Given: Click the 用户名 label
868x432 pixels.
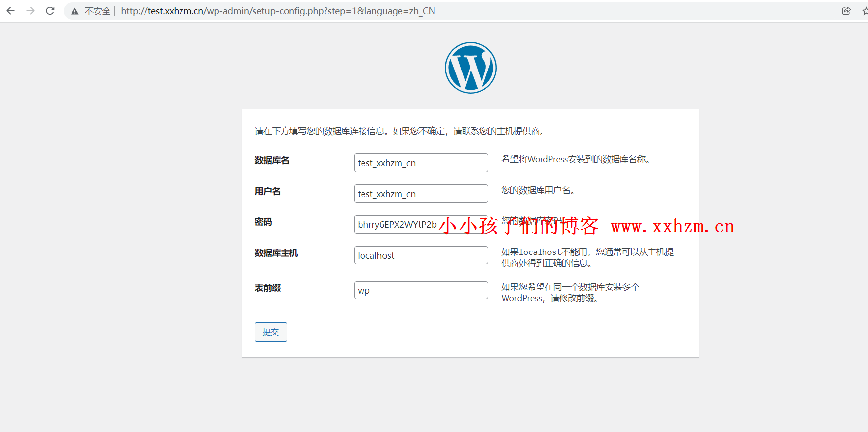Looking at the screenshot, I should (x=268, y=191).
